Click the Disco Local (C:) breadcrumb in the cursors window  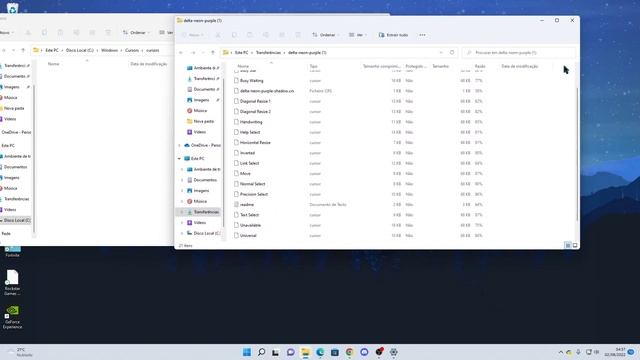pos(80,50)
